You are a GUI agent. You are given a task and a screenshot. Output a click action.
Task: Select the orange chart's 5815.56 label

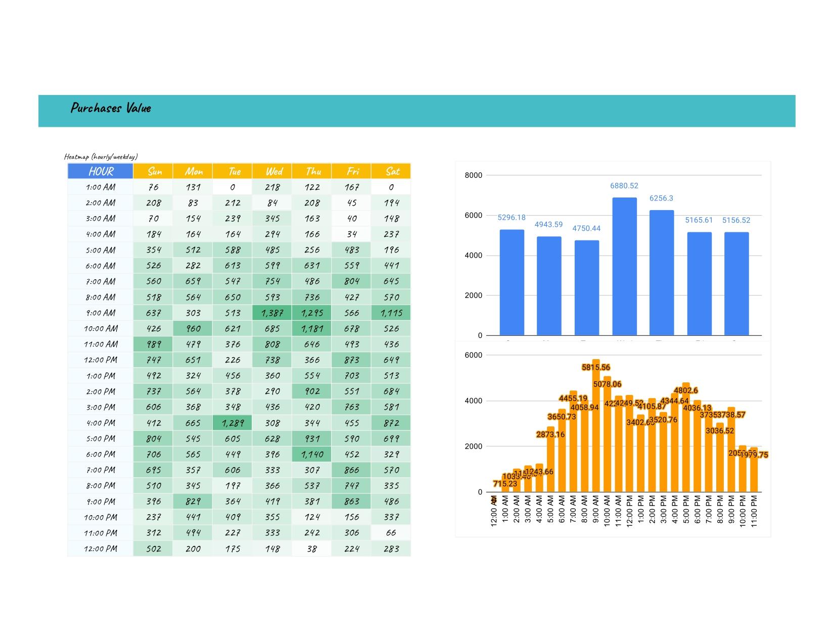596,367
